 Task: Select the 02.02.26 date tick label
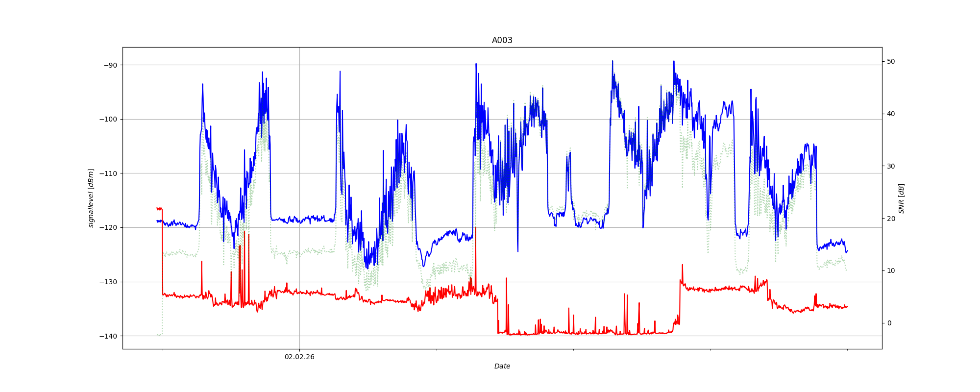tap(299, 357)
